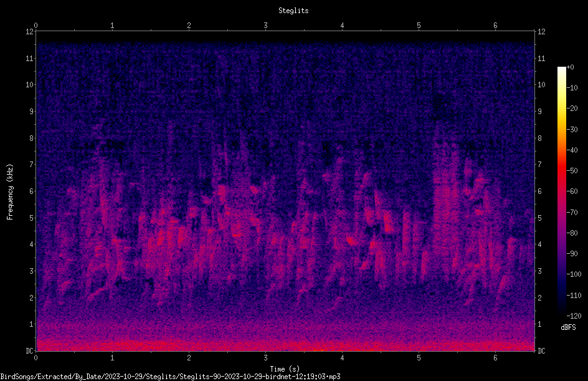This screenshot has height=381, width=588.
Task: Click the low-frequency noise band near DC
Action: [285, 344]
